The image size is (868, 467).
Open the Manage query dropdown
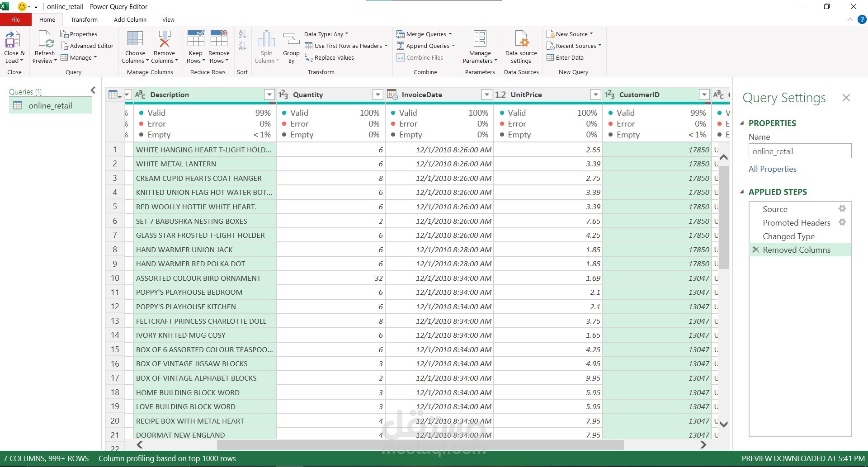tap(79, 57)
